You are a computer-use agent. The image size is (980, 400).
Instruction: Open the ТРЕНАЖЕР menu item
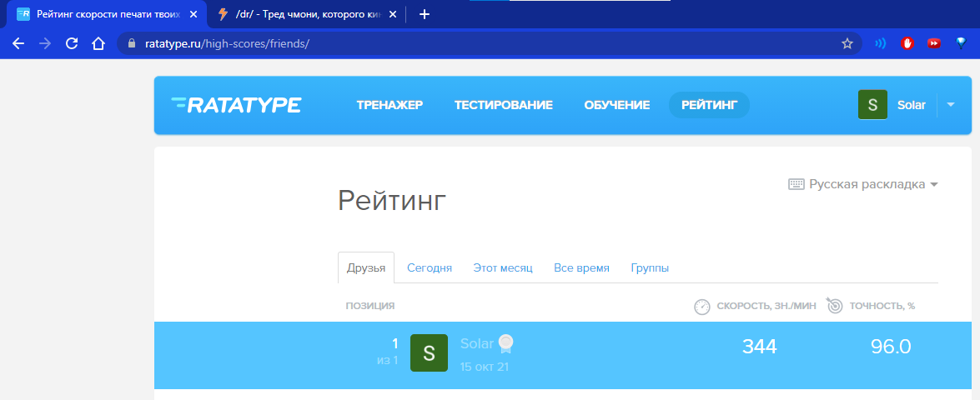click(389, 105)
